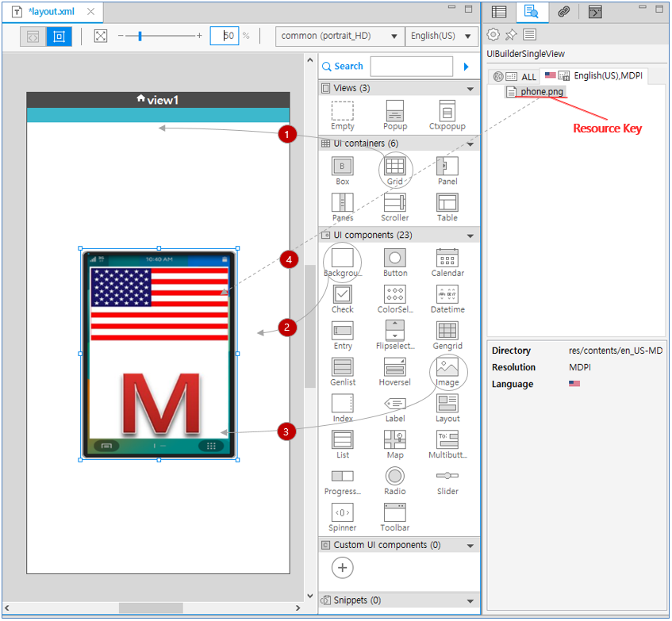Toggle the design view mode button

59,36
